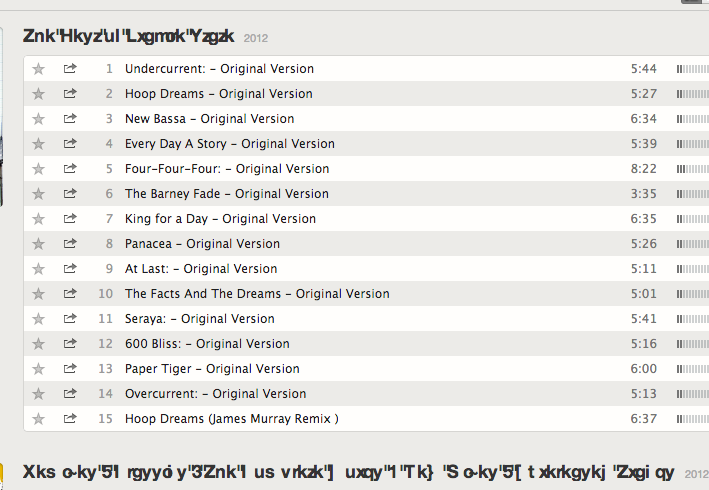The height and width of the screenshot is (490, 709).
Task: Share the Seraya: track
Action: tap(70, 319)
